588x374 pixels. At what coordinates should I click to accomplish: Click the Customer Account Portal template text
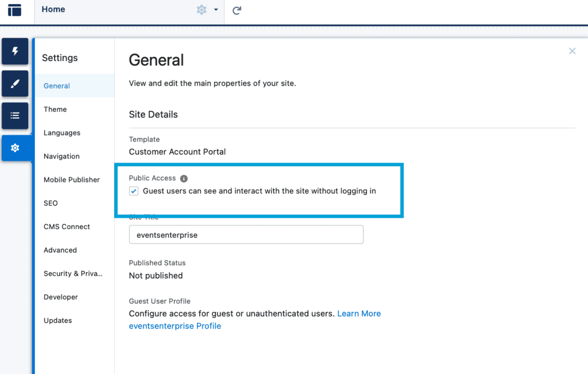[177, 152]
